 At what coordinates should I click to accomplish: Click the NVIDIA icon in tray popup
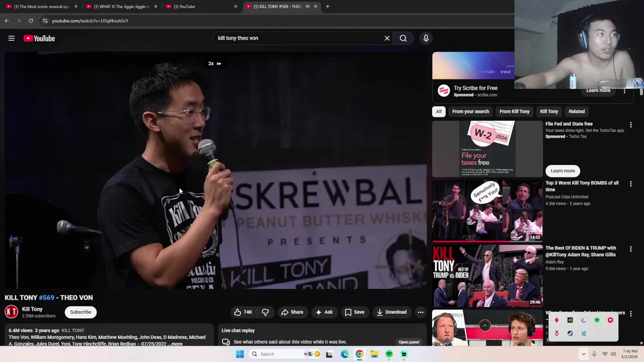(570, 320)
